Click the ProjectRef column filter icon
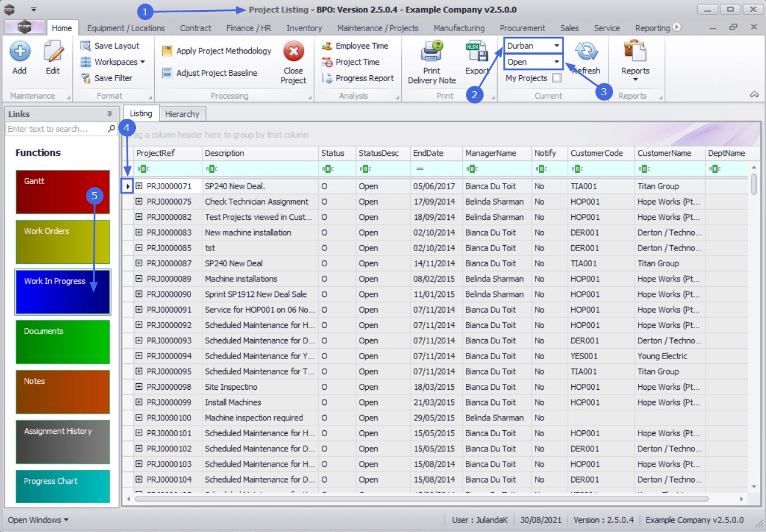766x532 pixels. coord(143,169)
